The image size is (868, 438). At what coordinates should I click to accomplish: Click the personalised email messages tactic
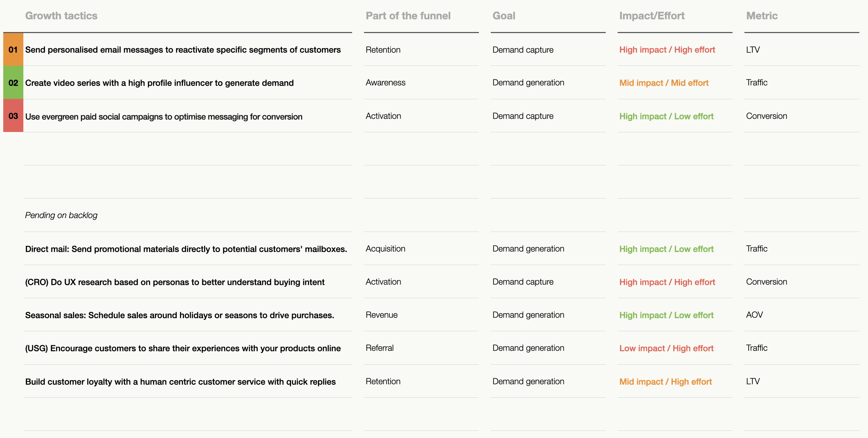point(183,50)
